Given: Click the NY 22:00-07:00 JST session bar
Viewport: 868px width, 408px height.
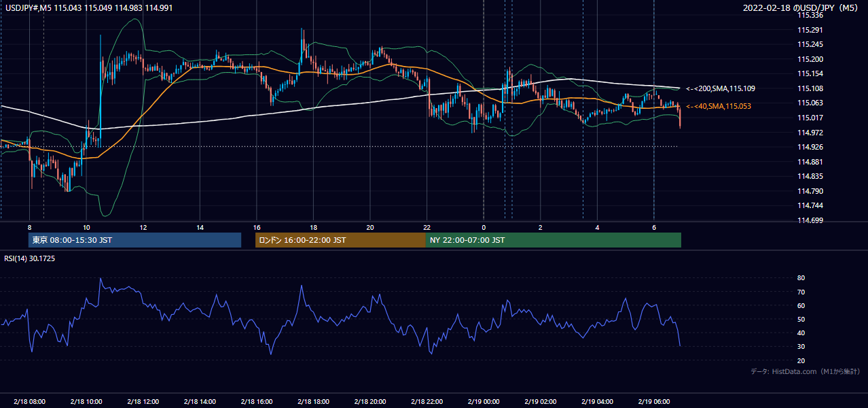Looking at the screenshot, I should (x=553, y=240).
